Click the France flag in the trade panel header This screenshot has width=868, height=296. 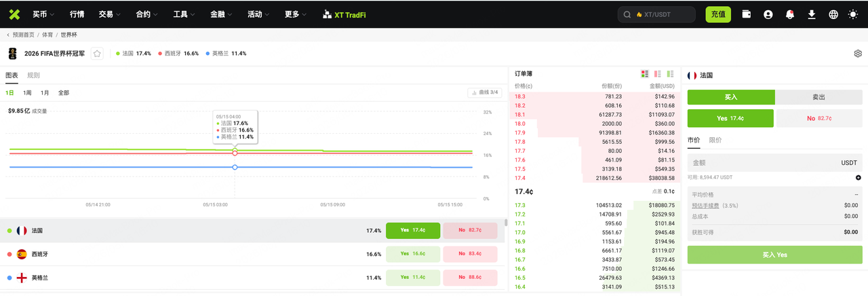[692, 75]
